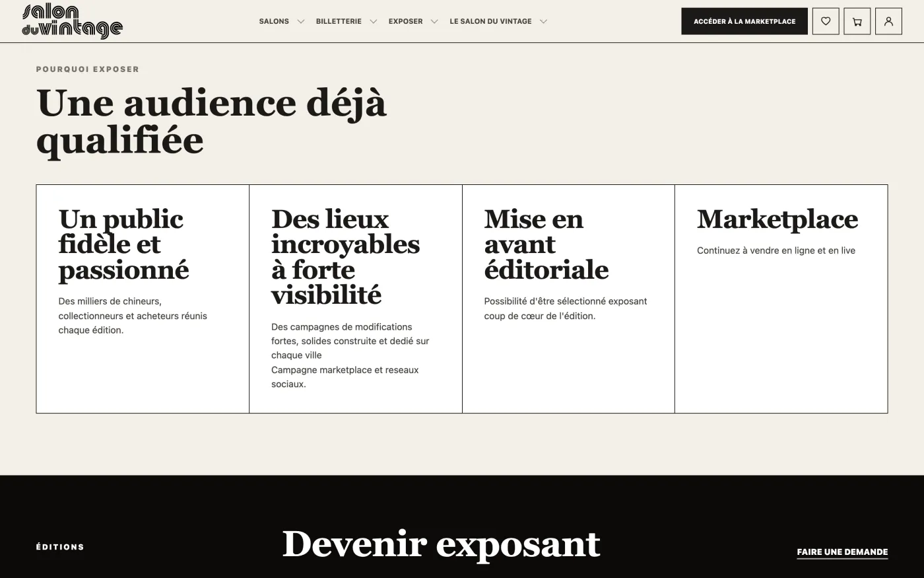The height and width of the screenshot is (578, 924).
Task: Follow the Faire une demande link
Action: [842, 552]
